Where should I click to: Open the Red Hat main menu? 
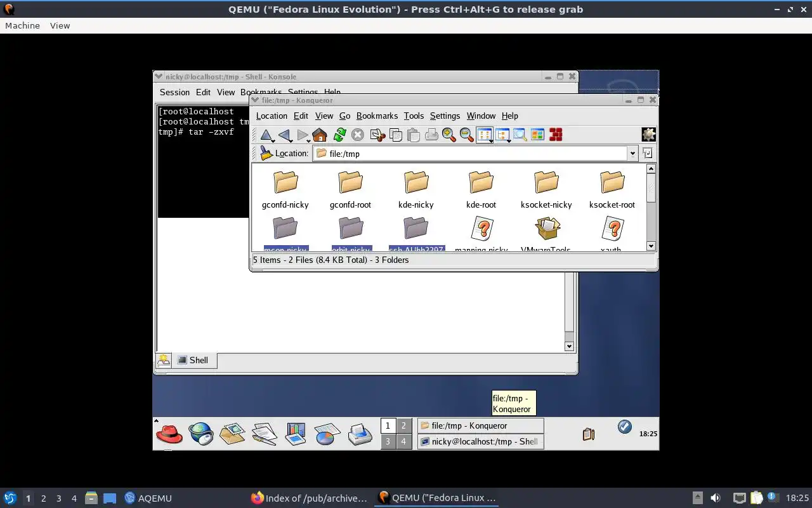[x=169, y=434]
